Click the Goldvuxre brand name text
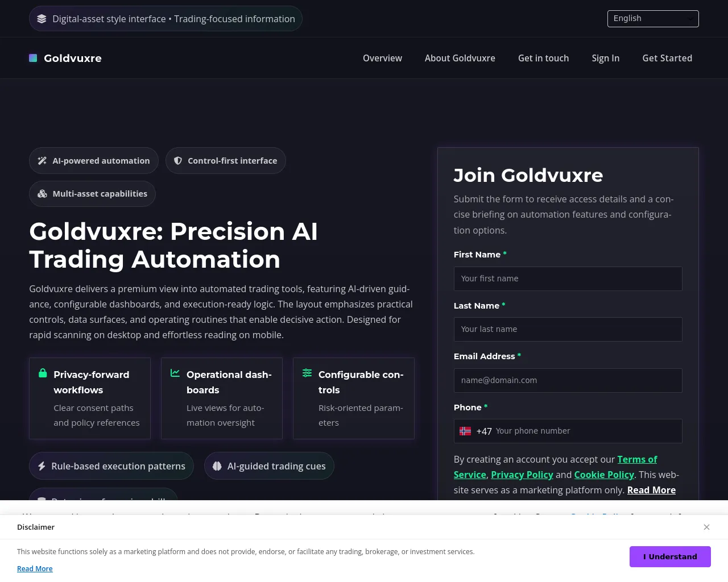 click(x=73, y=58)
